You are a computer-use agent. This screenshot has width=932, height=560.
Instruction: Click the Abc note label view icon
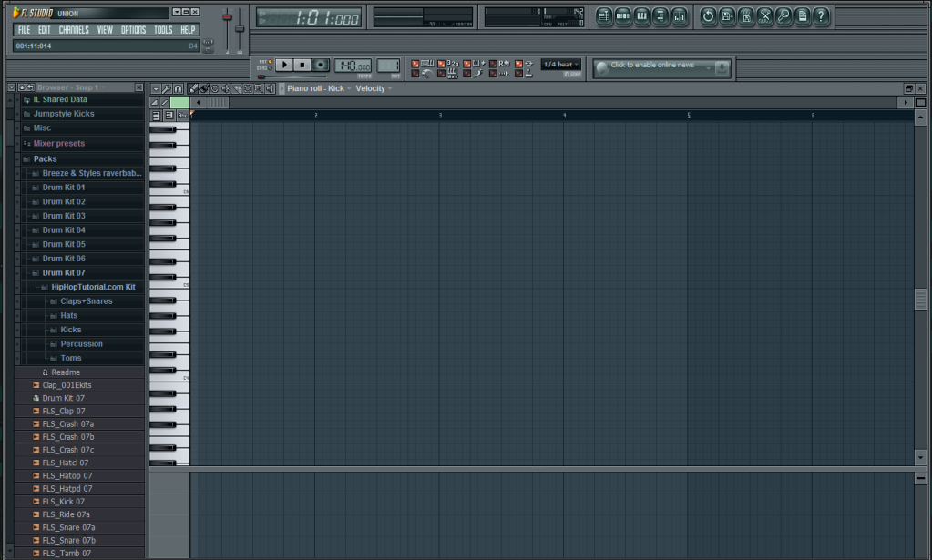click(x=182, y=116)
